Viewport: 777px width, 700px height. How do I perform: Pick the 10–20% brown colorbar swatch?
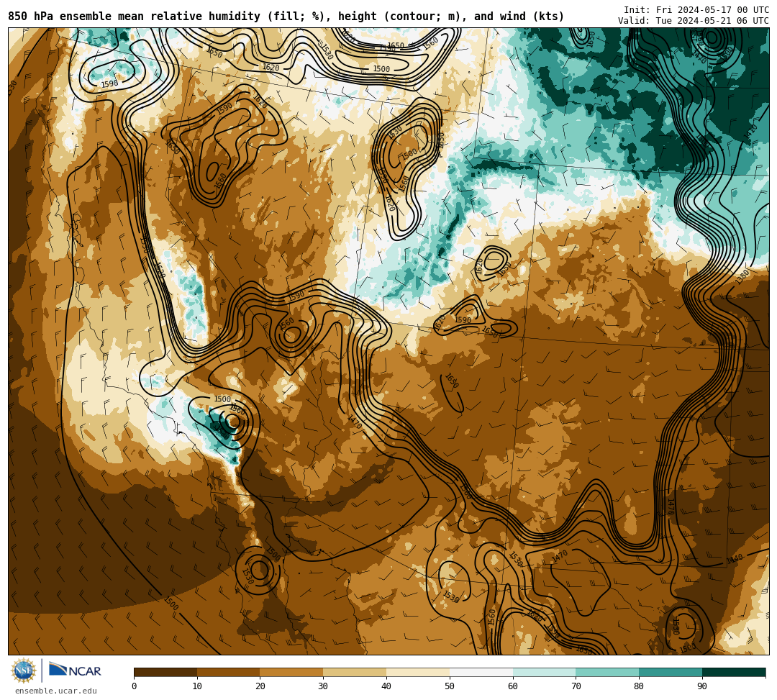pos(229,672)
